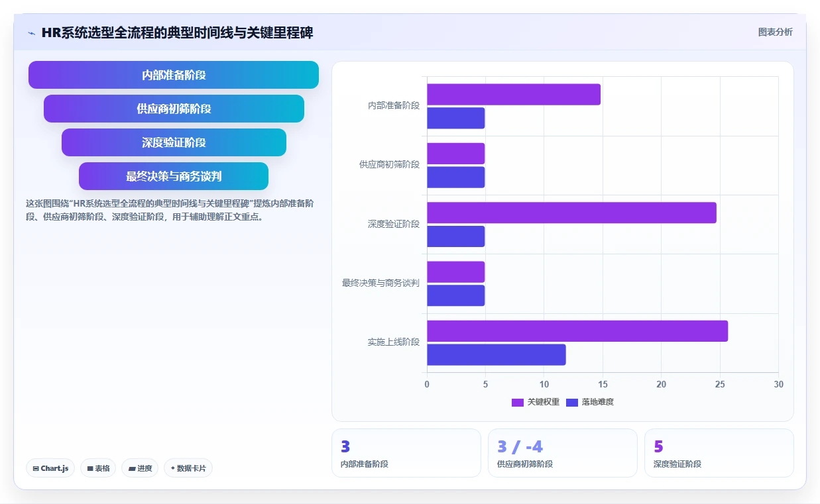The image size is (820, 504).
Task: Click the 最终决策与商务谈判 axis label
Action: [381, 283]
